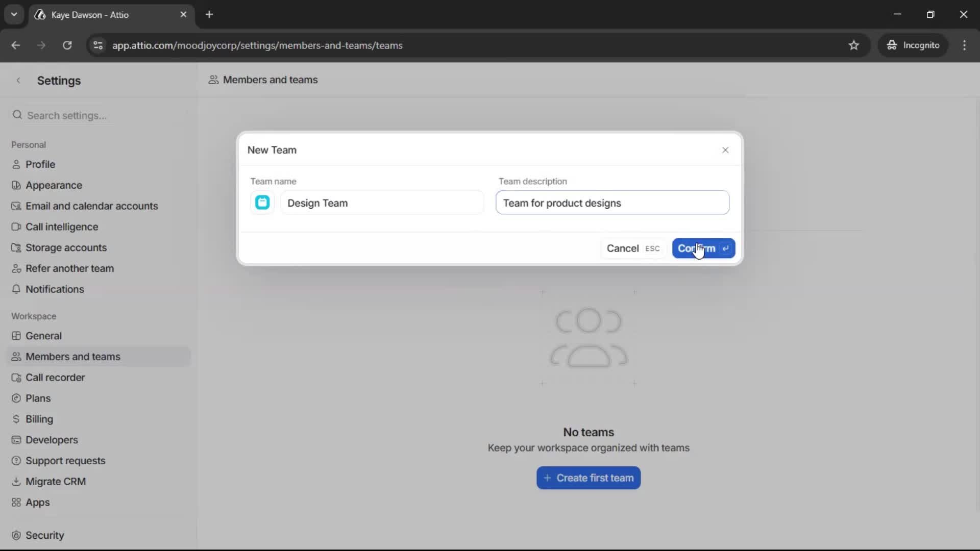
Task: Click Create first team
Action: coord(588,478)
